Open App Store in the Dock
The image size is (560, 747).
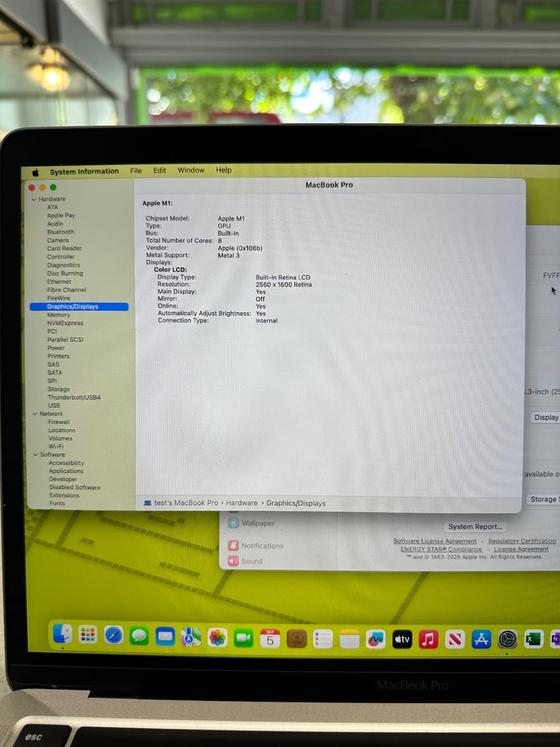(x=481, y=639)
